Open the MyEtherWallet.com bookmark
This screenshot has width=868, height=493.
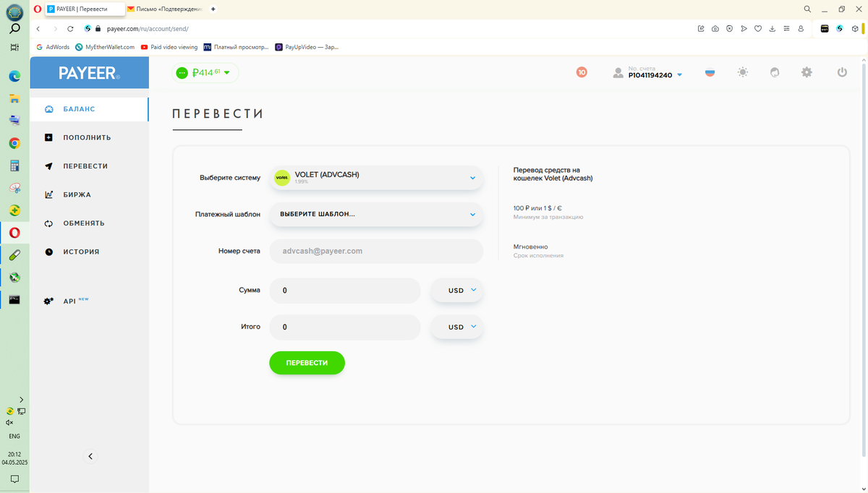pyautogui.click(x=106, y=46)
